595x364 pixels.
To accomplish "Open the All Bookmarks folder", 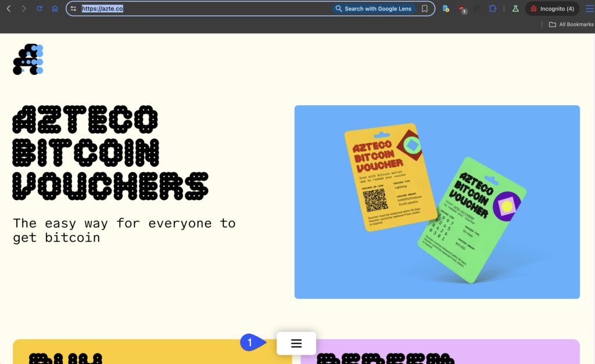I will 571,24.
